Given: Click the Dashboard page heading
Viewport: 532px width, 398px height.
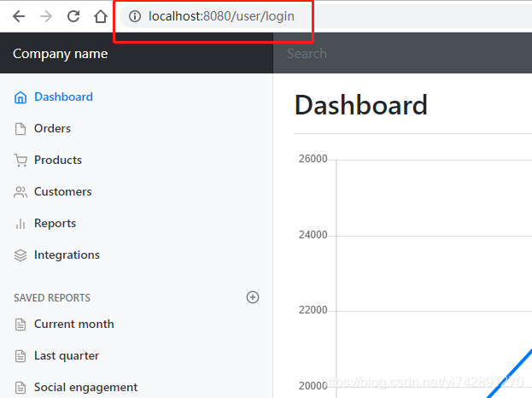Looking at the screenshot, I should point(361,105).
